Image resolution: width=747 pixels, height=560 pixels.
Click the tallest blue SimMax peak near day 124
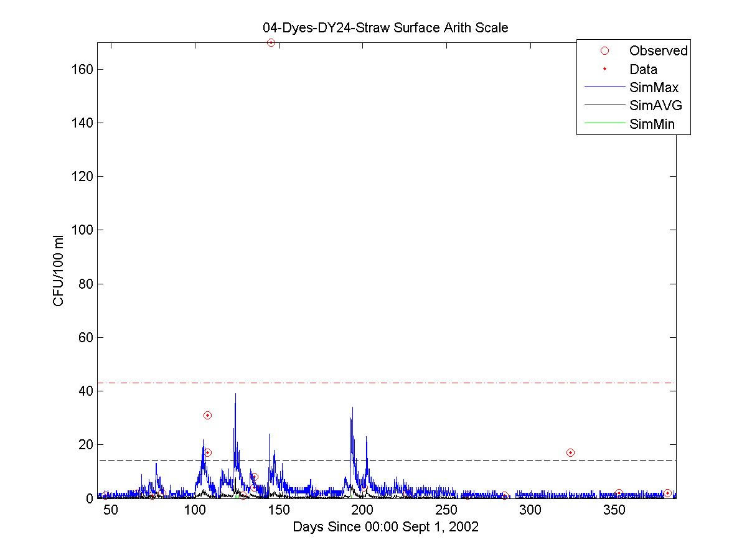click(x=235, y=394)
